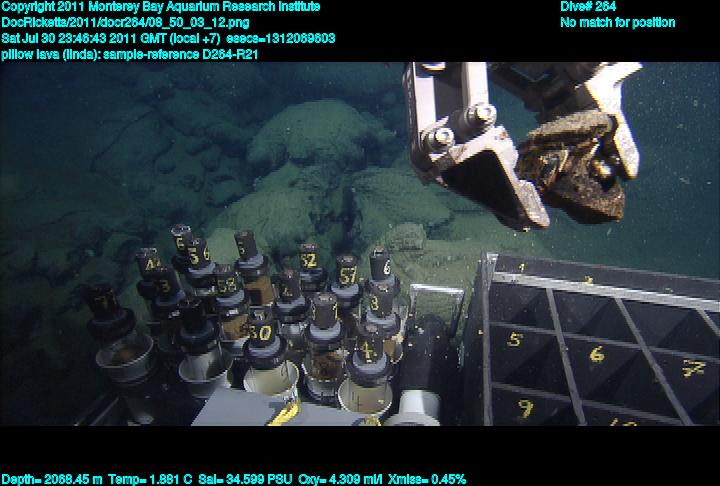Click the pillow lava sample-reference annotation
The image size is (720, 486).
coord(130,54)
